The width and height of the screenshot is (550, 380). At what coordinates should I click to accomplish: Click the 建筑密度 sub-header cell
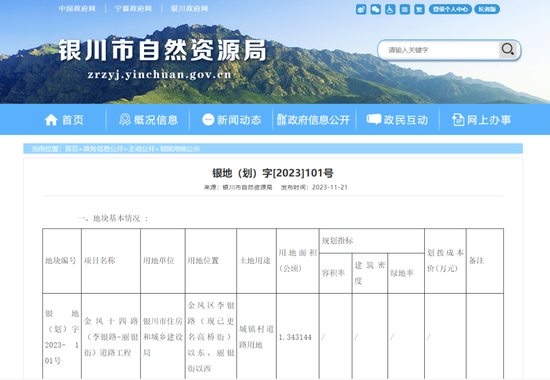370,273
